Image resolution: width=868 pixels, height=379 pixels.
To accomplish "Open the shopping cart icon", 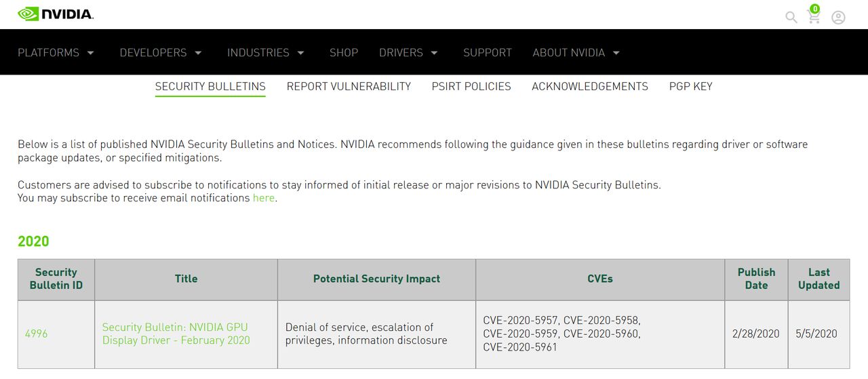I will [814, 15].
